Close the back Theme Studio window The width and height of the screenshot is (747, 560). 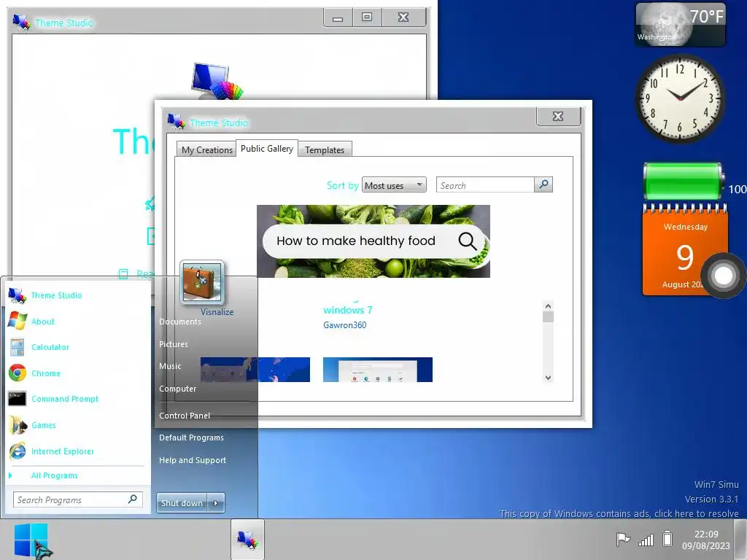(x=403, y=17)
